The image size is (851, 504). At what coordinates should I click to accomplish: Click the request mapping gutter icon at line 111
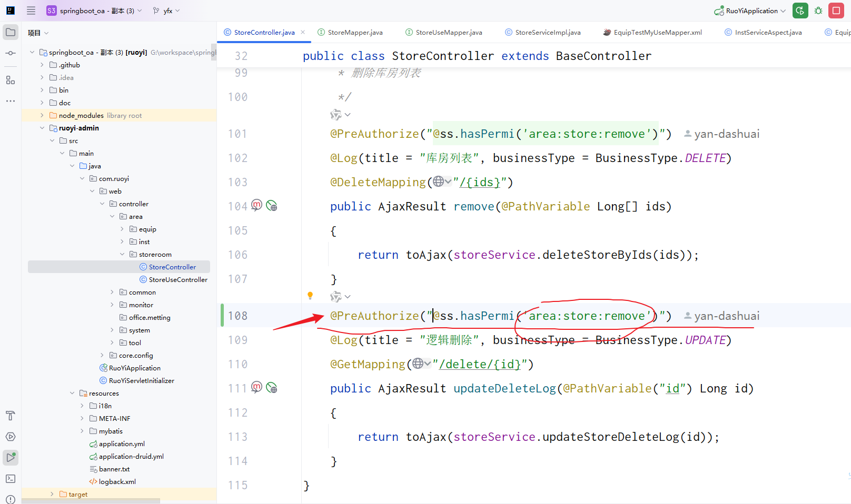pos(256,388)
